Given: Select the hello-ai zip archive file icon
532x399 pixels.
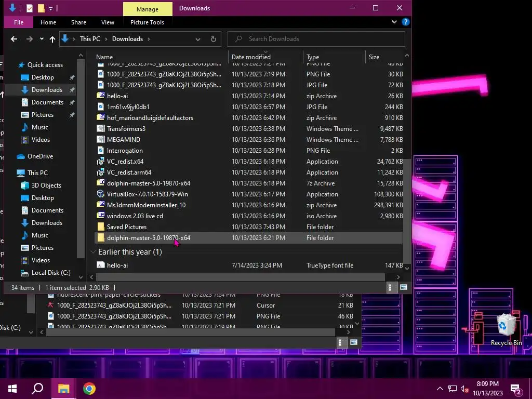Looking at the screenshot, I should (x=100, y=96).
